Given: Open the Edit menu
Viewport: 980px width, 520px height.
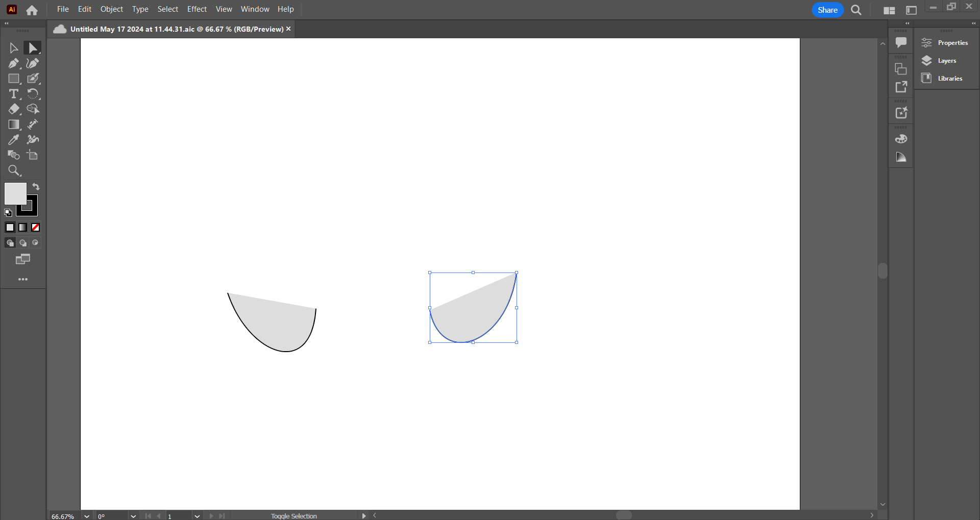Looking at the screenshot, I should coord(85,9).
